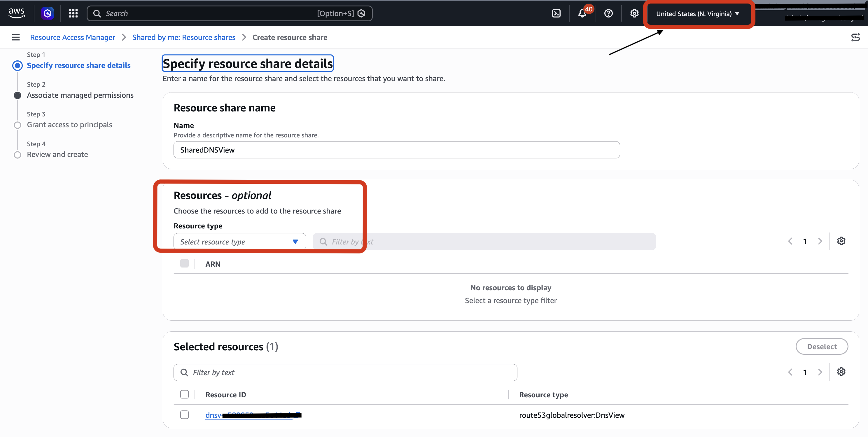Viewport: 868px width, 437px height.
Task: Select step 3 Grant access to principals
Action: 69,125
